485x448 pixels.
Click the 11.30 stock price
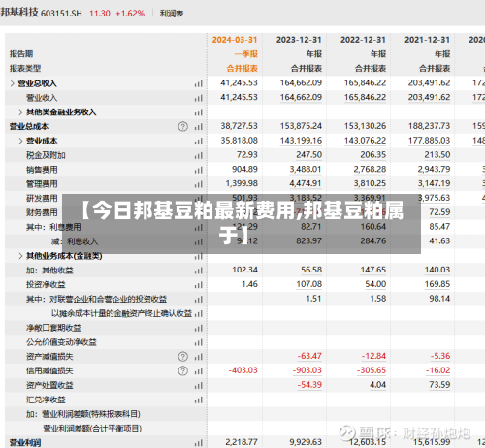pos(100,14)
